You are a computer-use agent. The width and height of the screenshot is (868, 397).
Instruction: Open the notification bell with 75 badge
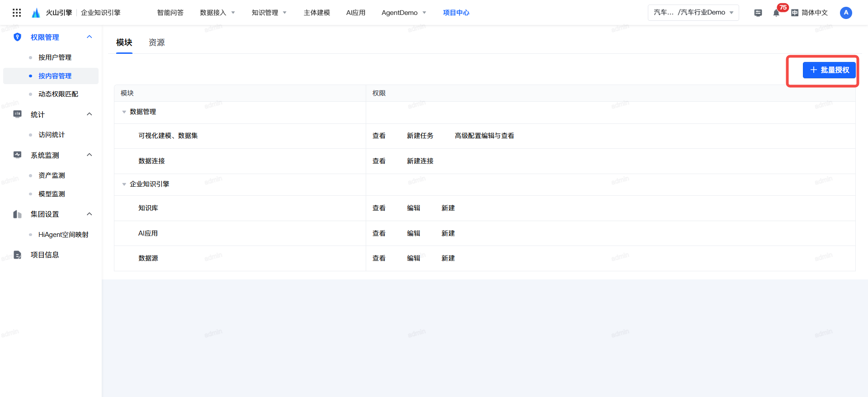(x=776, y=13)
